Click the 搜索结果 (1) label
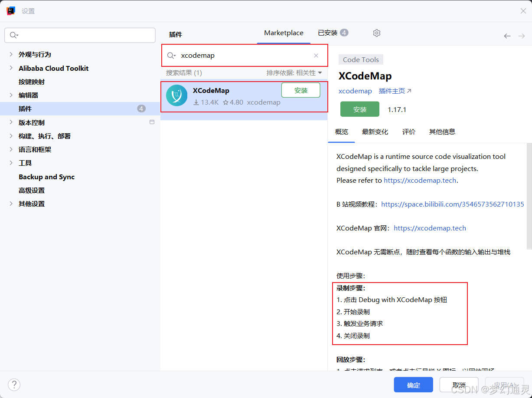This screenshot has height=398, width=532. point(184,73)
